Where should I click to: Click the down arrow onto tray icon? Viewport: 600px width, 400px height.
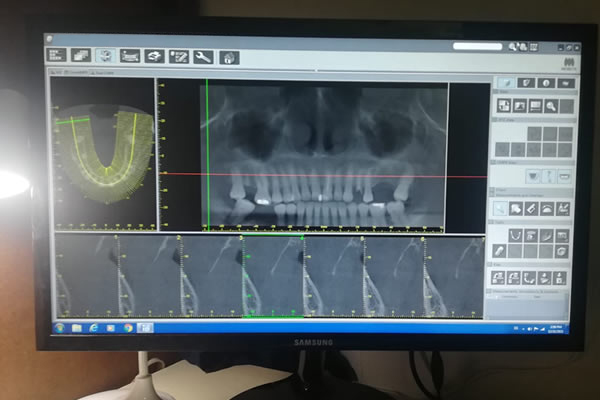click(x=545, y=278)
